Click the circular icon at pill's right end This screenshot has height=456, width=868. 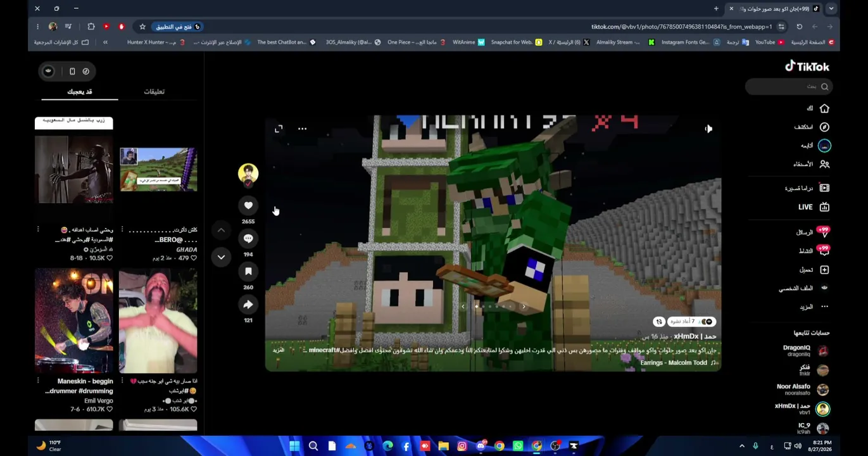pyautogui.click(x=86, y=72)
